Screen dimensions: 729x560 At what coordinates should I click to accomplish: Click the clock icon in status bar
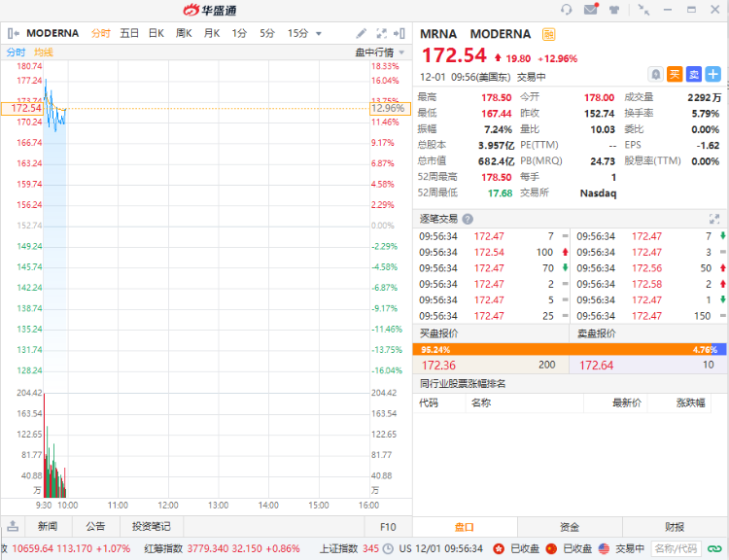pos(388,549)
